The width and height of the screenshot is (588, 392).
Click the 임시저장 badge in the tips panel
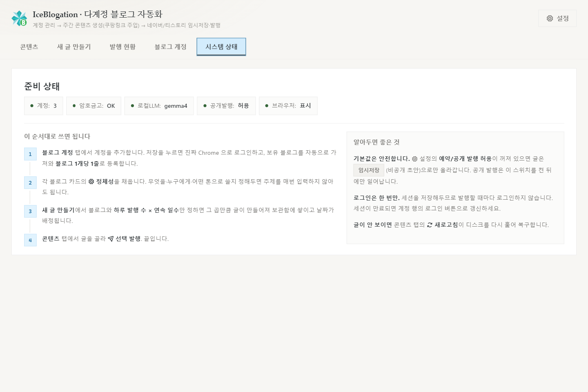click(369, 170)
